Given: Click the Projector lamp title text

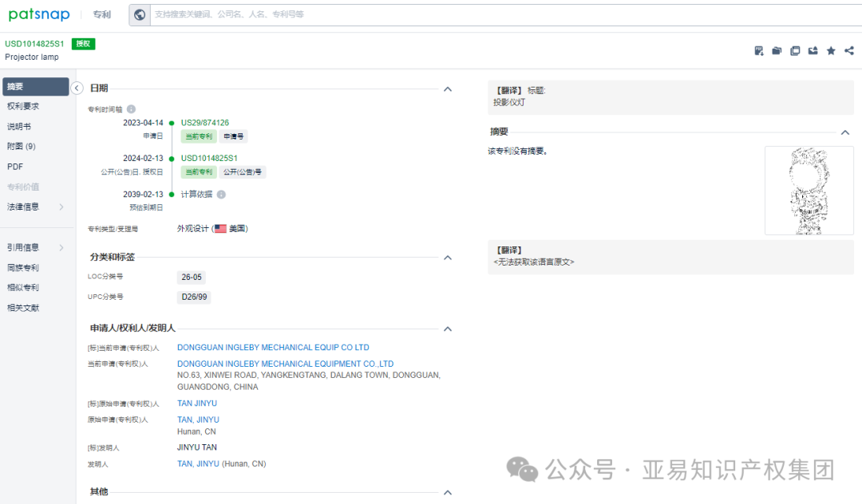Looking at the screenshot, I should click(32, 57).
